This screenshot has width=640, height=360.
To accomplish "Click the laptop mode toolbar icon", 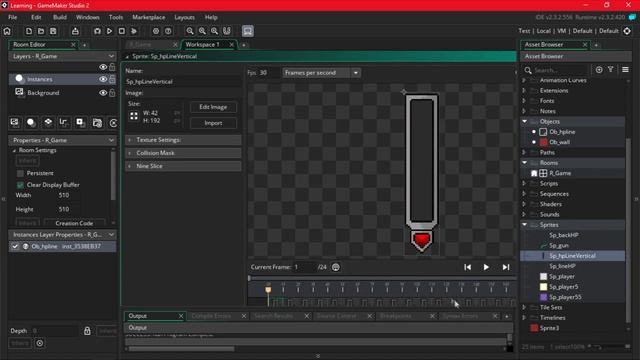I will [x=248, y=31].
